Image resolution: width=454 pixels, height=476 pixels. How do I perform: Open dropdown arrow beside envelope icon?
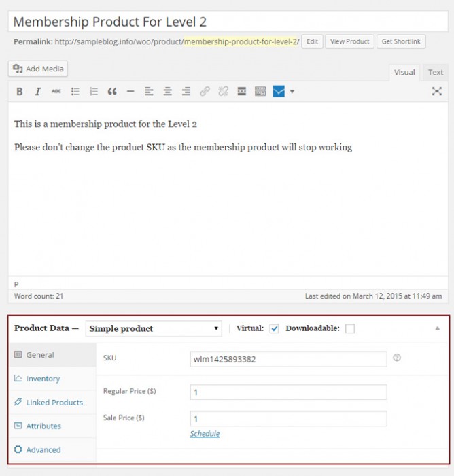[x=292, y=91]
